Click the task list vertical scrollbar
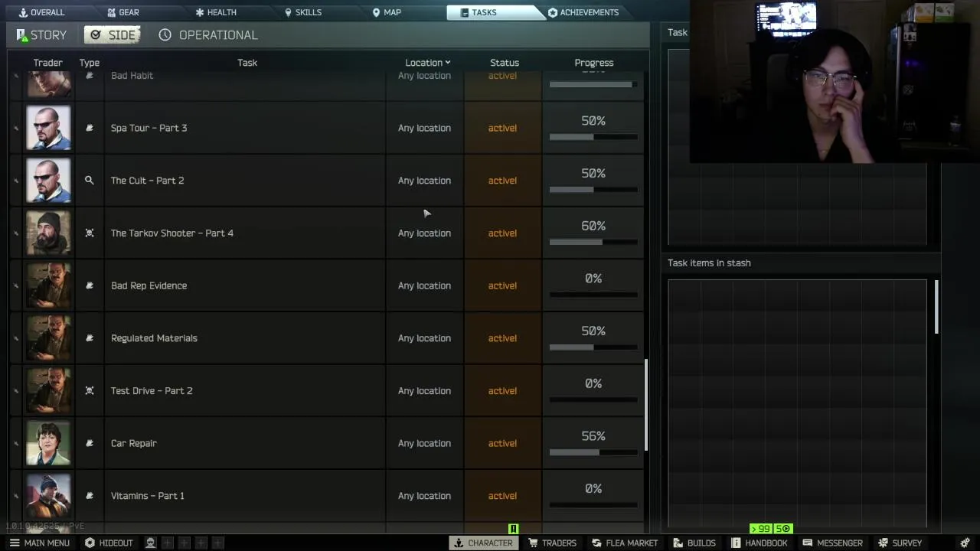This screenshot has width=980, height=551. 646,405
